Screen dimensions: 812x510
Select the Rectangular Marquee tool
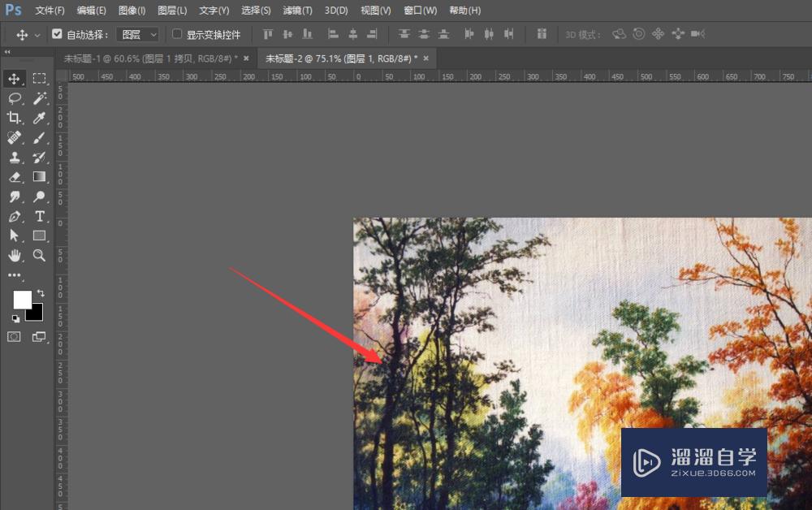click(39, 79)
